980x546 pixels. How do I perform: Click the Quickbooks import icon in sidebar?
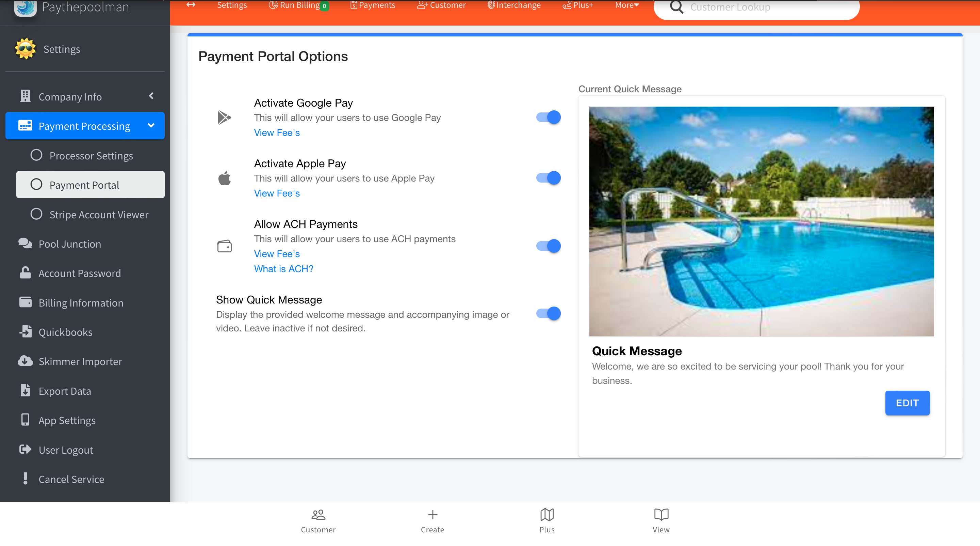point(25,332)
